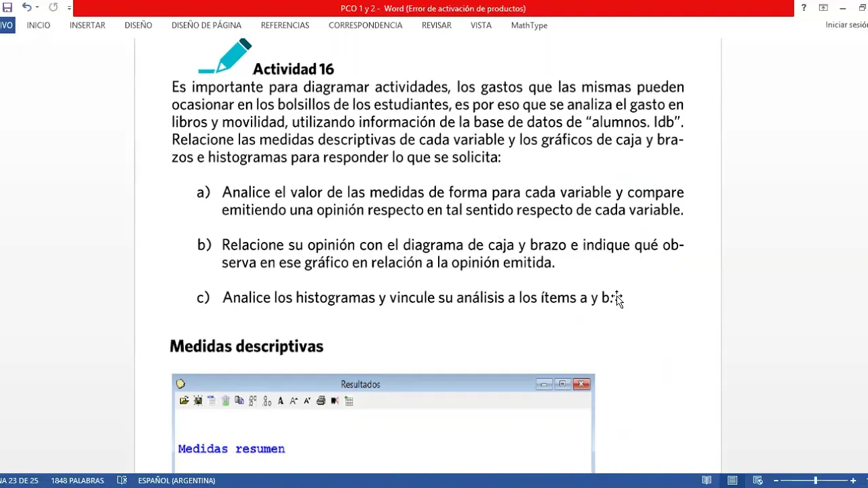Switch to the INICIO ribbon tab
The height and width of the screenshot is (488, 868).
39,25
